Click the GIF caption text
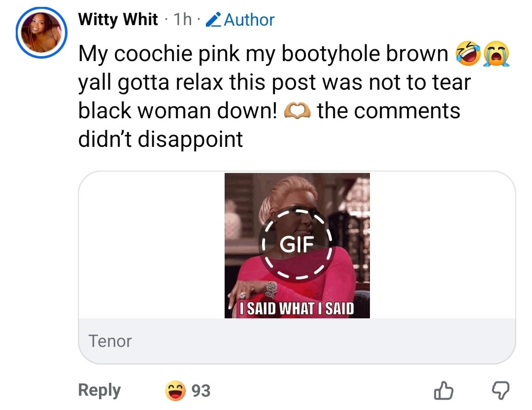532x410 pixels. pos(297,308)
